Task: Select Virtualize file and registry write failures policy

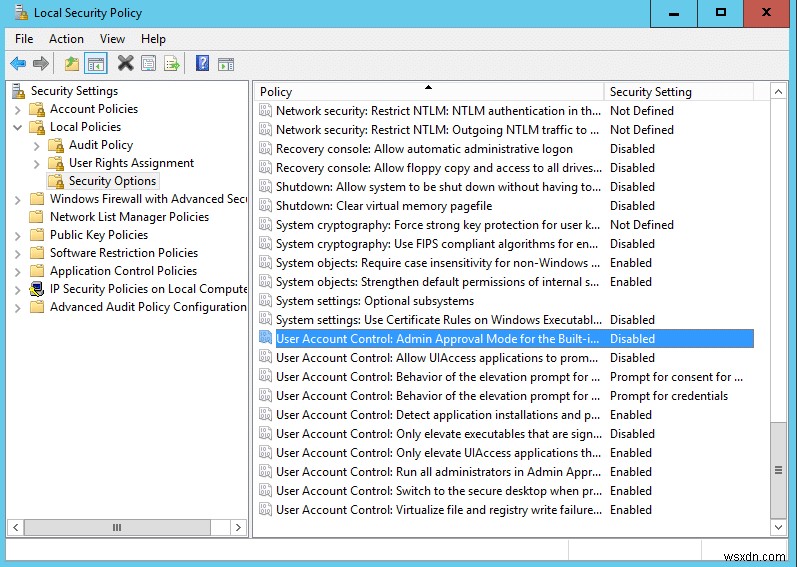Action: (x=439, y=510)
